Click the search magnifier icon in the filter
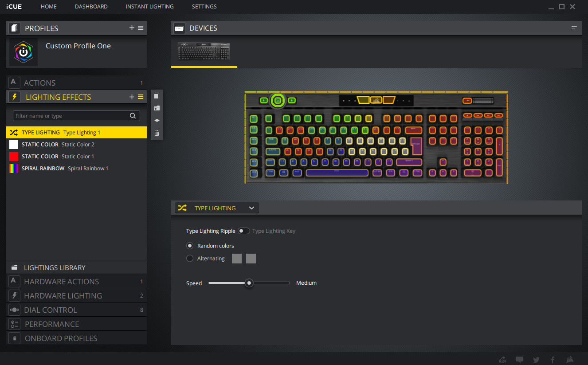This screenshot has width=588, height=365. (x=133, y=116)
